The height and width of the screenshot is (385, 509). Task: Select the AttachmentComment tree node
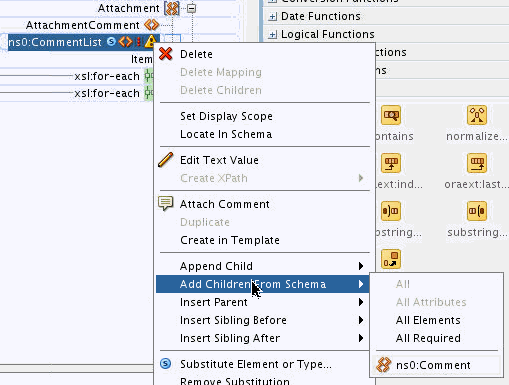83,25
